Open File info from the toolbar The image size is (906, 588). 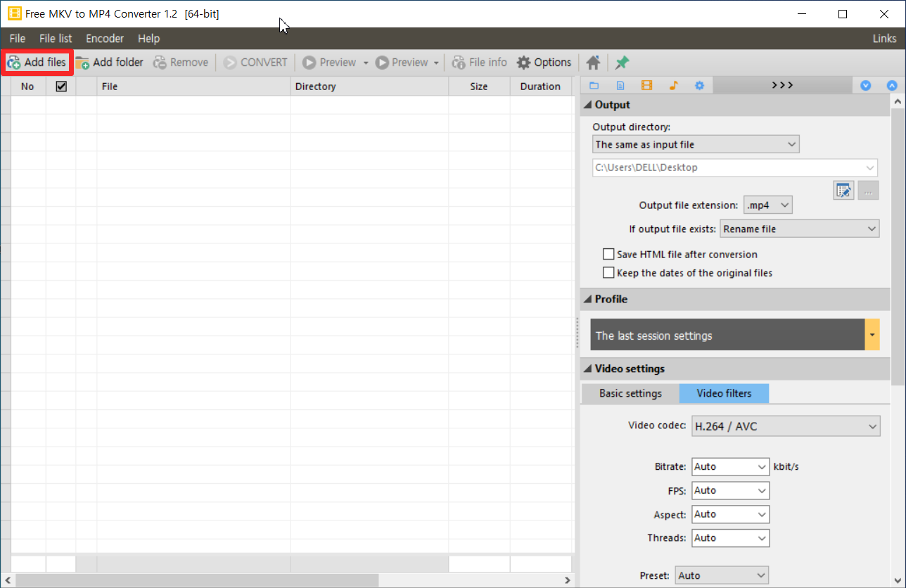(x=479, y=63)
